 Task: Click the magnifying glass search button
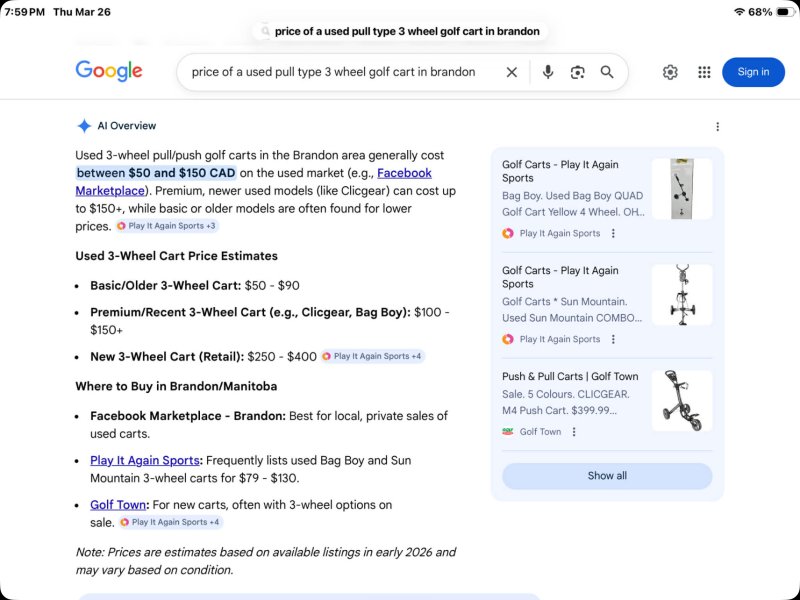point(607,72)
